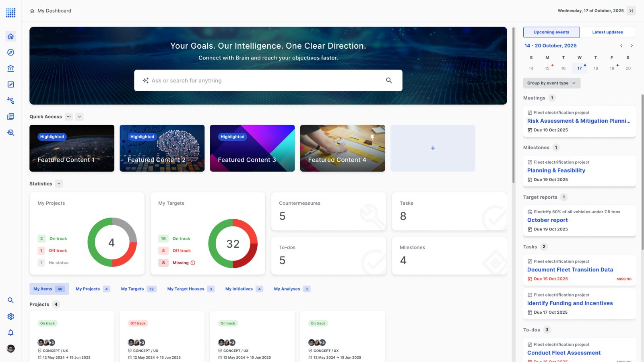This screenshot has width=644, height=362.
Task: Open the Off track project card
Action: click(x=162, y=336)
